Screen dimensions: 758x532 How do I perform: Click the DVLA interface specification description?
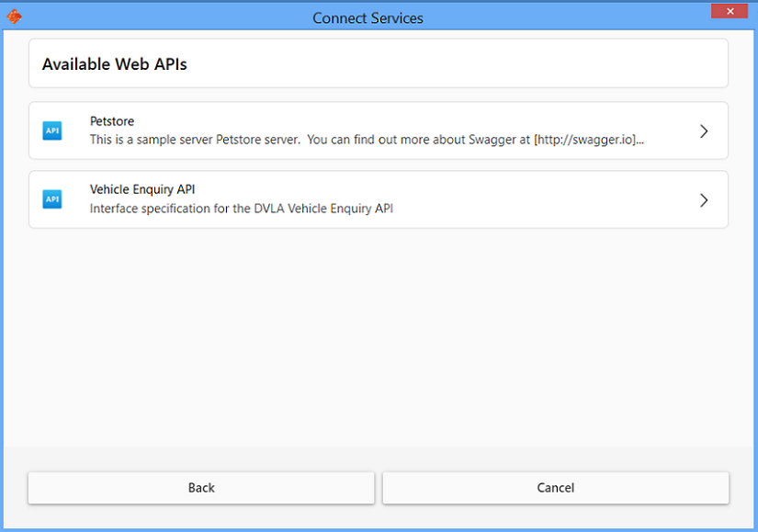pos(242,209)
